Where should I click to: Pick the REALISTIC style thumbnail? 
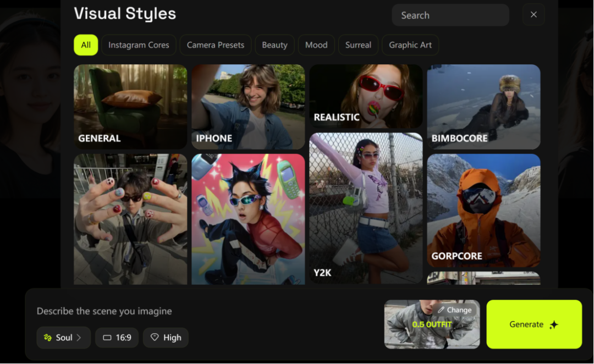[x=366, y=96]
